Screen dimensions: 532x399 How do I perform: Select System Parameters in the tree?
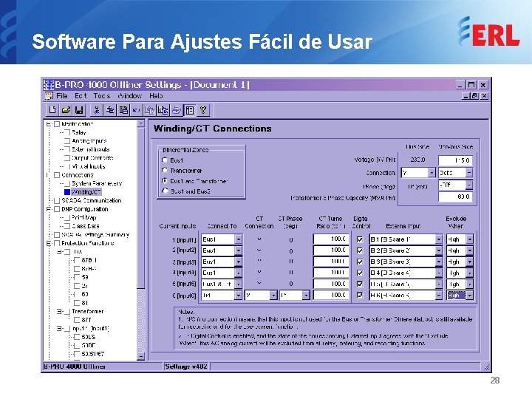click(97, 183)
